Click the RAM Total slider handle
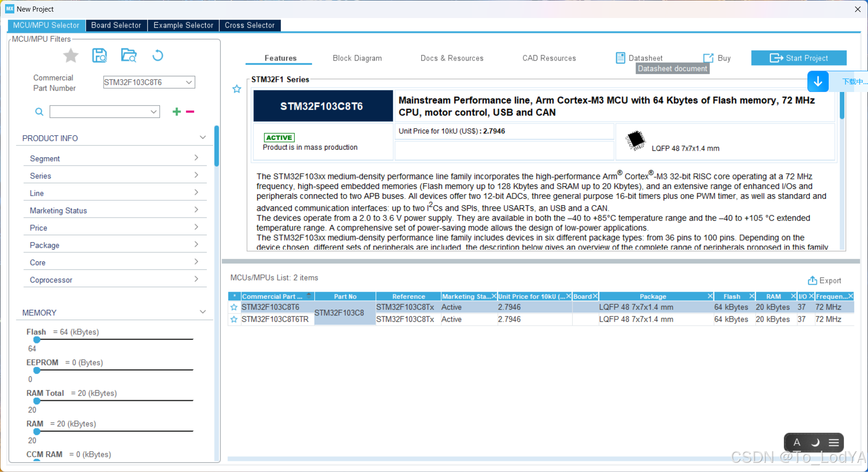 [x=37, y=401]
